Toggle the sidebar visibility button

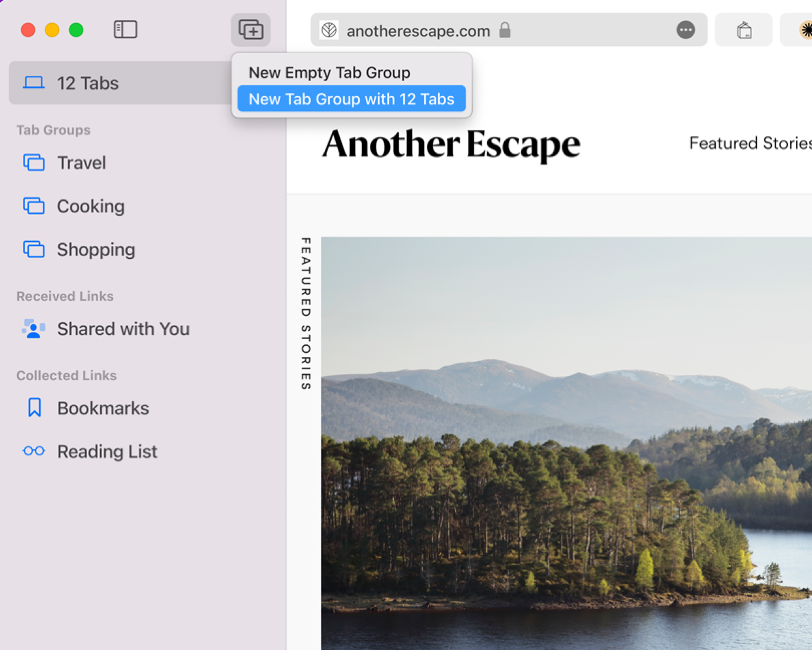point(125,30)
